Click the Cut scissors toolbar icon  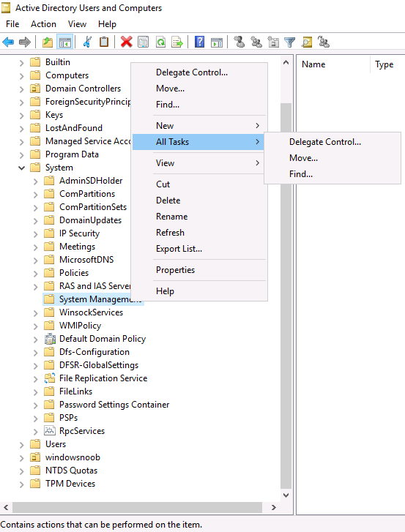click(x=87, y=42)
